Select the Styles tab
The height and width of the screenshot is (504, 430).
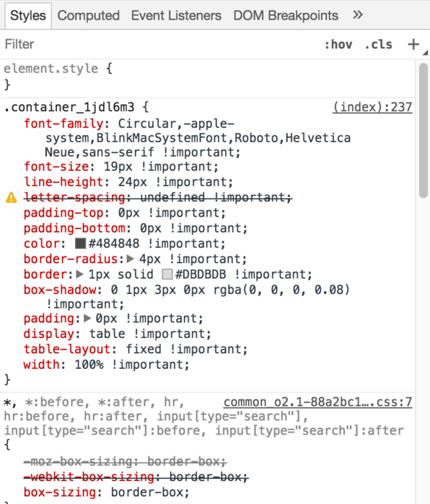(28, 15)
